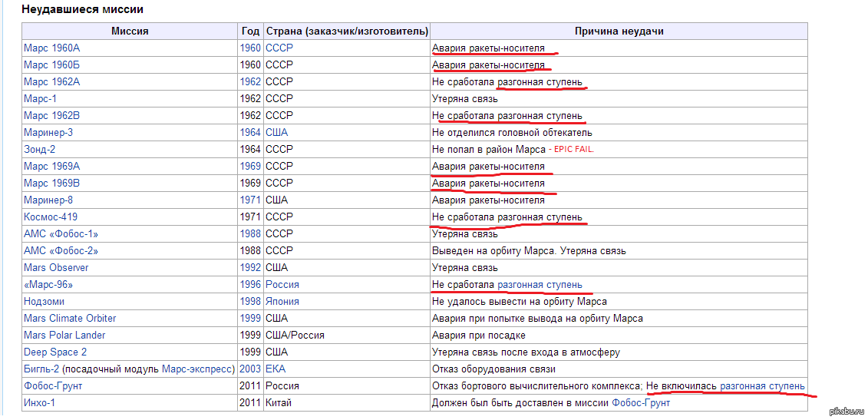Follow Фобос-Грунт link in the Инхо-1 row
The image size is (868, 420).
(641, 403)
